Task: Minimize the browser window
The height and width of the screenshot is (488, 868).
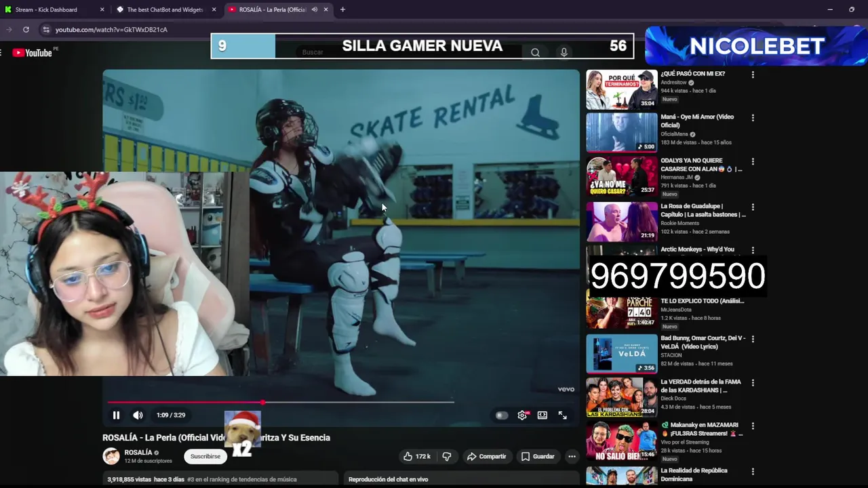Action: point(830,9)
